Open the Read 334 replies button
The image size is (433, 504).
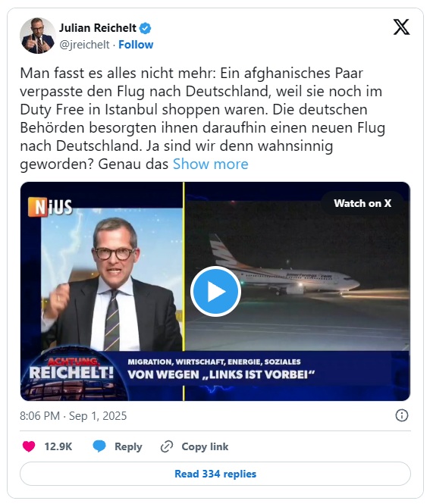click(x=215, y=474)
